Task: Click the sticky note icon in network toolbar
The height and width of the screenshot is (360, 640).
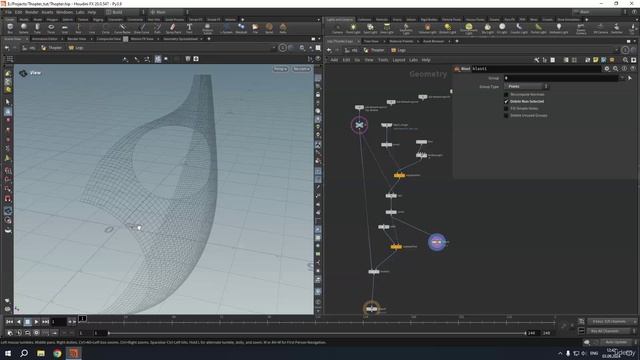Action: (x=596, y=60)
